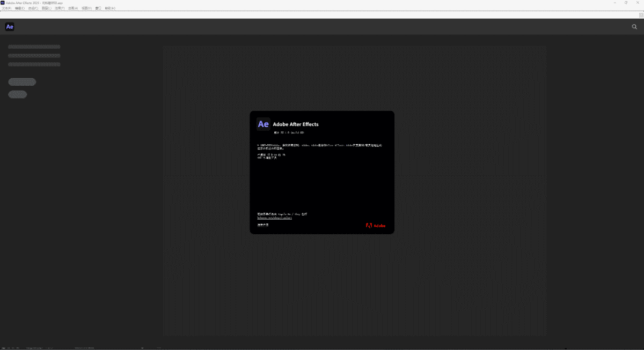The height and width of the screenshot is (350, 644).
Task: Open the 帮助(H) menu
Action: pyautogui.click(x=109, y=9)
